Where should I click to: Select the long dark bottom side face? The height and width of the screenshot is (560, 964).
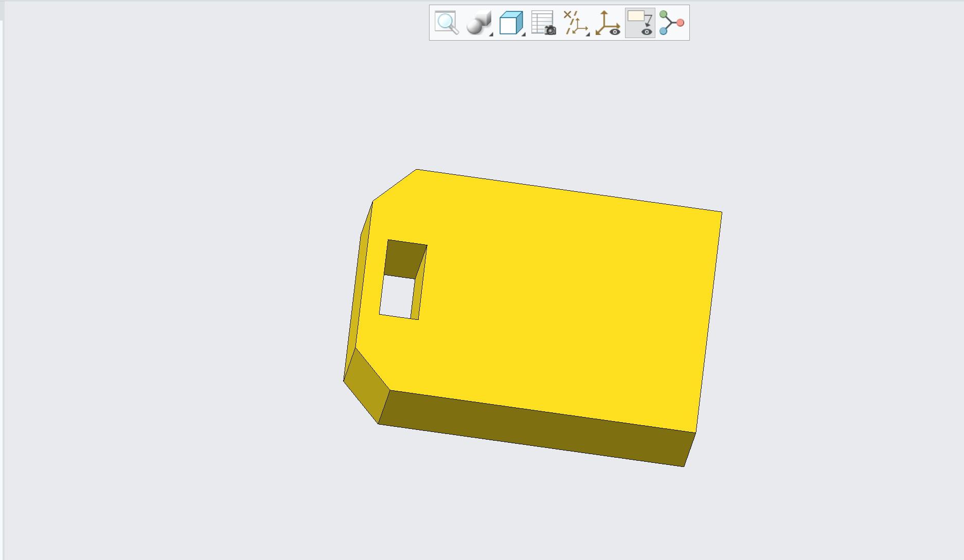[x=537, y=428]
